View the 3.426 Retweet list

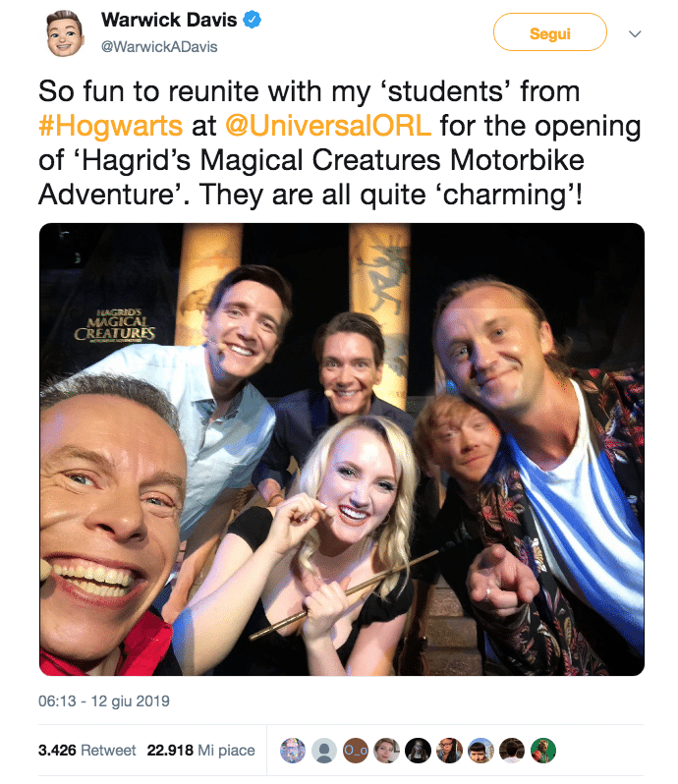point(86,751)
